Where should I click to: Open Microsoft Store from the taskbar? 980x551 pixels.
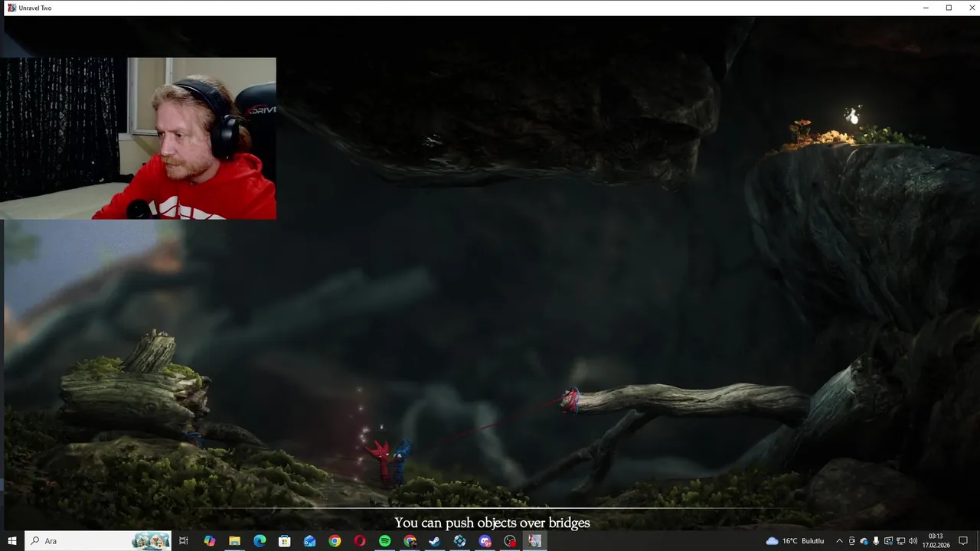(x=285, y=541)
